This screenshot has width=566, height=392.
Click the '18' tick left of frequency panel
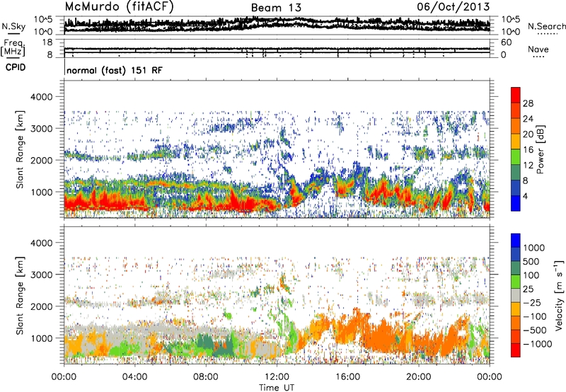pyautogui.click(x=47, y=42)
